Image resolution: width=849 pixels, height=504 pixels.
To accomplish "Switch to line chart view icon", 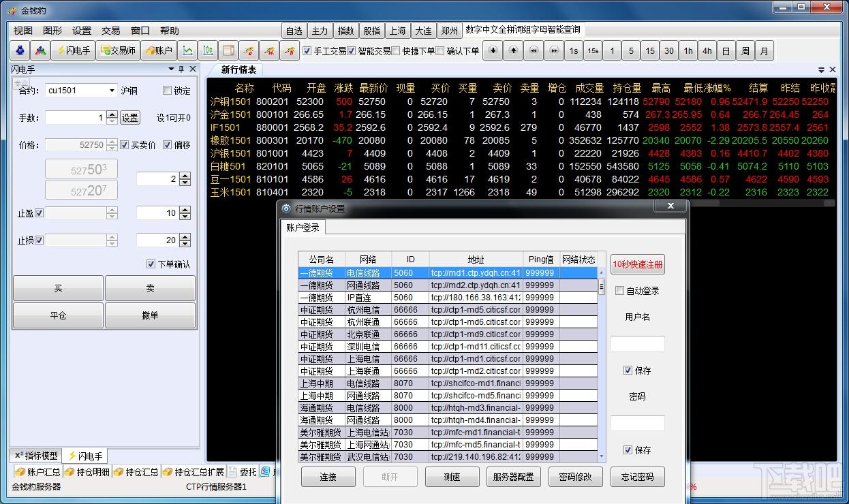I will 187,50.
